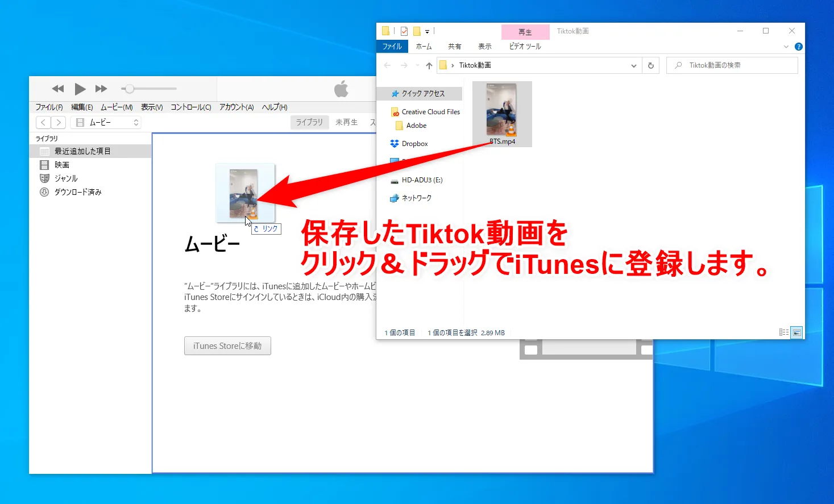Expand the Explorer ribbon chevron
The height and width of the screenshot is (504, 834).
[x=786, y=47]
